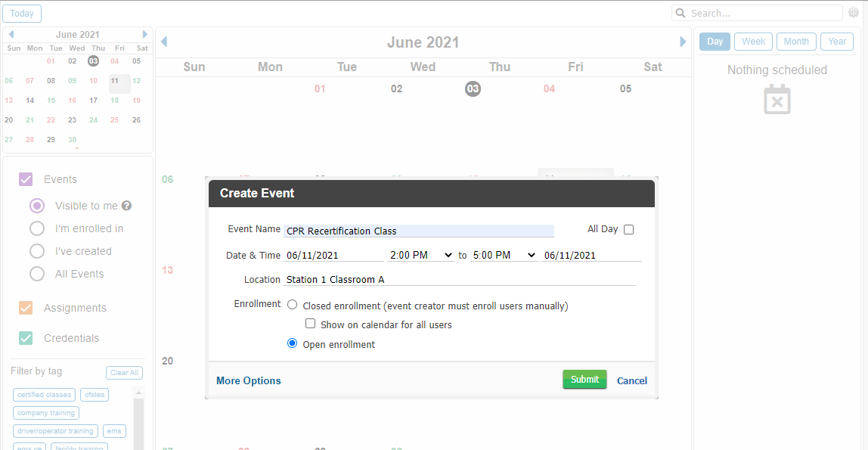Click the search magnifier icon
The width and height of the screenshot is (868, 450).
[680, 13]
